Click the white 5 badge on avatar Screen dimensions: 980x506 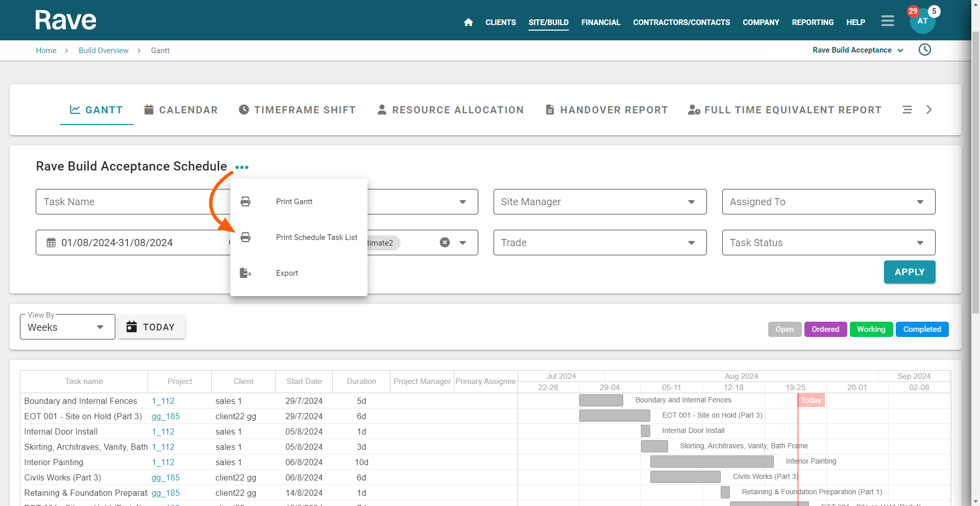click(934, 11)
